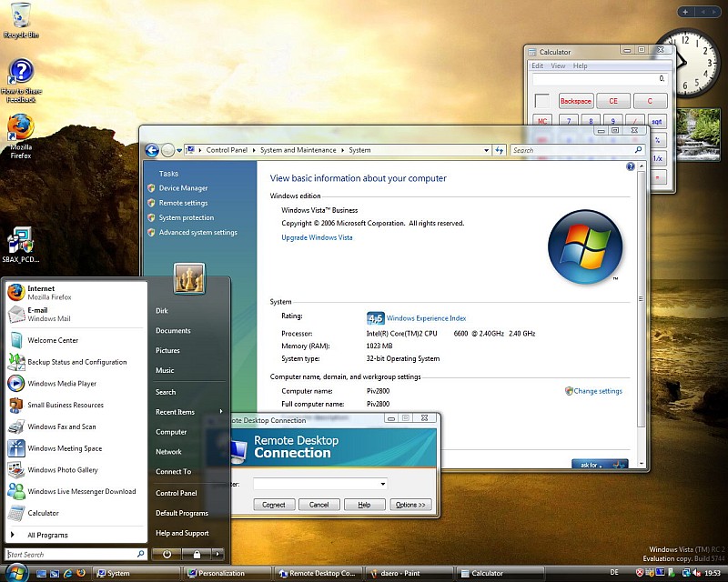Open the shutdown options arrow menu
The width and height of the screenshot is (728, 582).
click(217, 553)
